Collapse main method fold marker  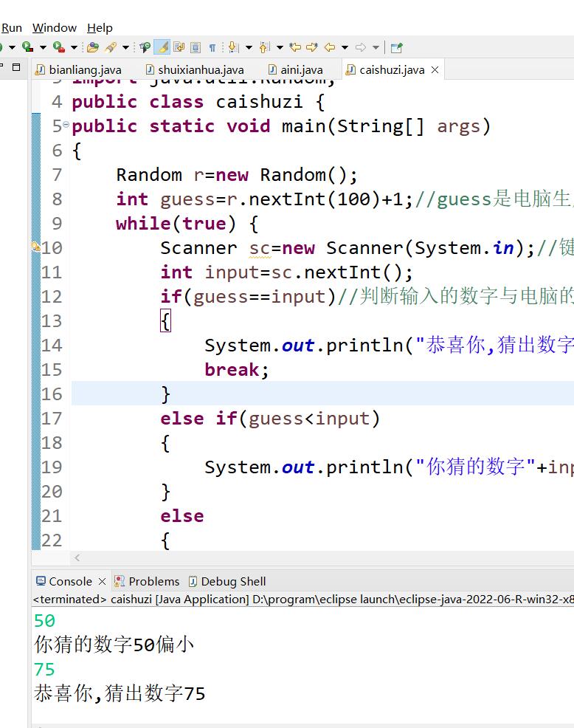66,125
